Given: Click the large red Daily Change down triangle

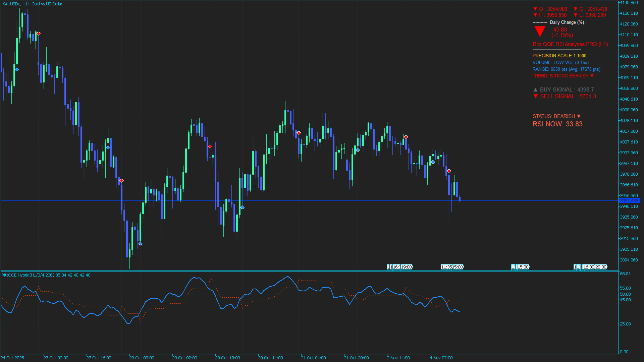Looking at the screenshot, I should 540,31.
